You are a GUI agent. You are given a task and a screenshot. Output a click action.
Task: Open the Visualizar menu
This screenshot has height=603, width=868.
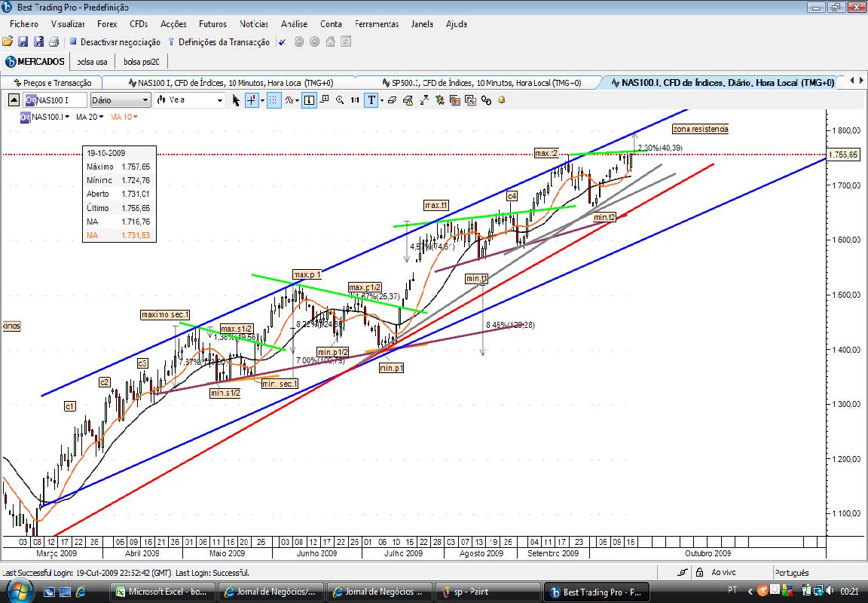(x=68, y=24)
